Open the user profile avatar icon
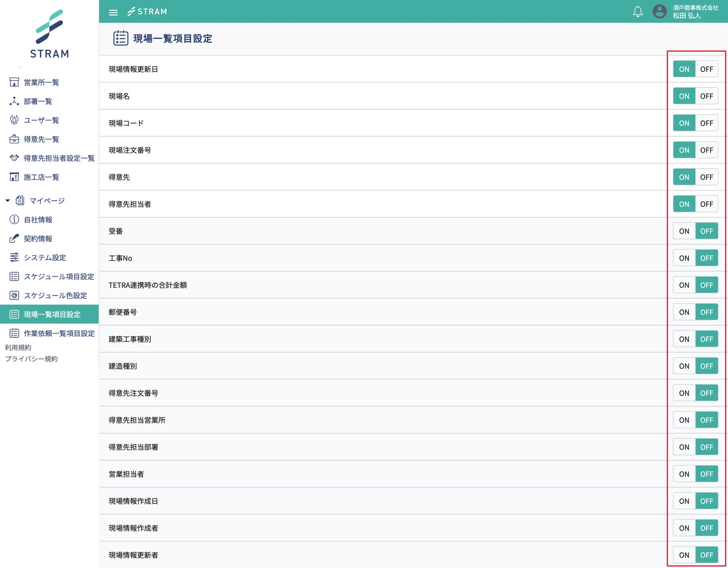 [x=659, y=12]
